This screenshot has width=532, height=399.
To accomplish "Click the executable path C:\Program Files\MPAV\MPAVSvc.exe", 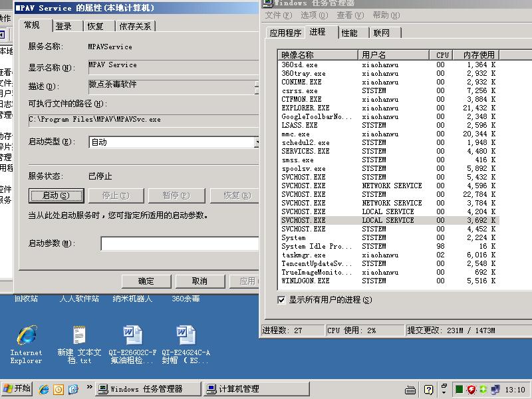I will 144,120.
